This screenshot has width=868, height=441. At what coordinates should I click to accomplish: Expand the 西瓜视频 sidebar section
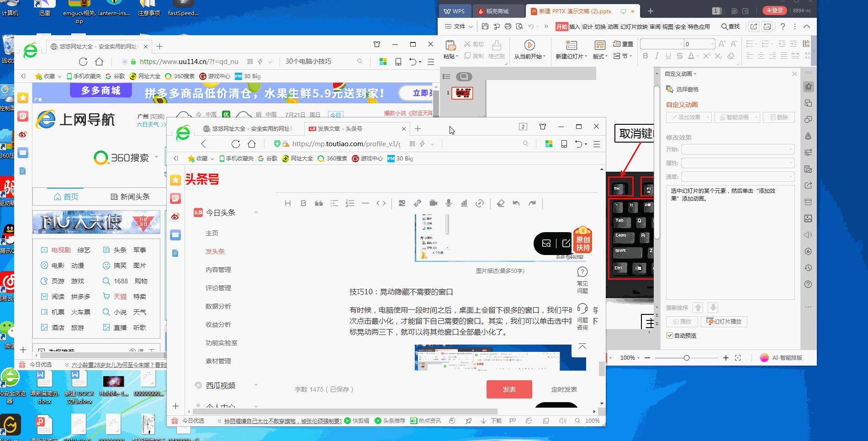[256, 385]
